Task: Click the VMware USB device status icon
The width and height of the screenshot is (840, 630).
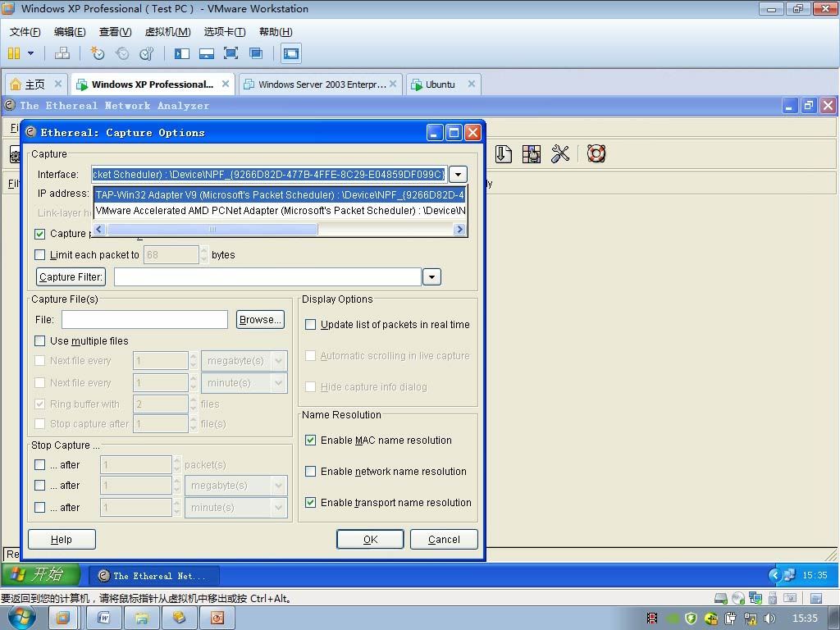Action: click(773, 598)
